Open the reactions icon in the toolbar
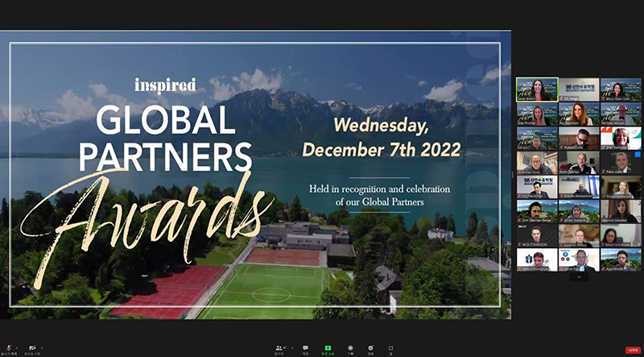Viewport: 644px width, 357px height. tap(371, 348)
